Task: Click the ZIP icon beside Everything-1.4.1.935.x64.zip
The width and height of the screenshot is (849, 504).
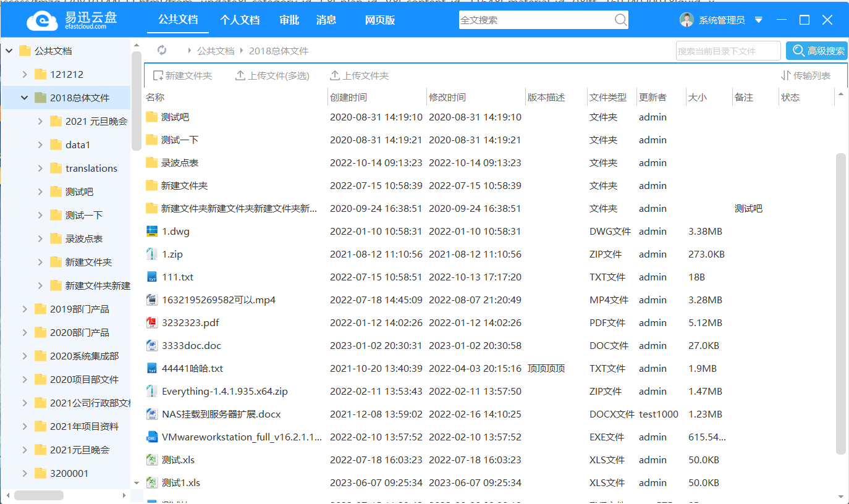Action: (152, 391)
